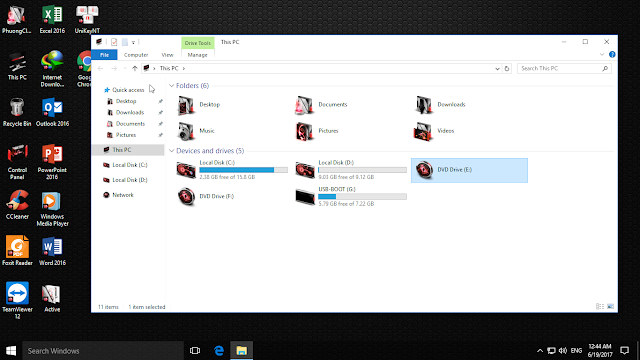Image resolution: width=640 pixels, height=360 pixels.
Task: Expand the ribbon with the chevron
Action: 602,55
